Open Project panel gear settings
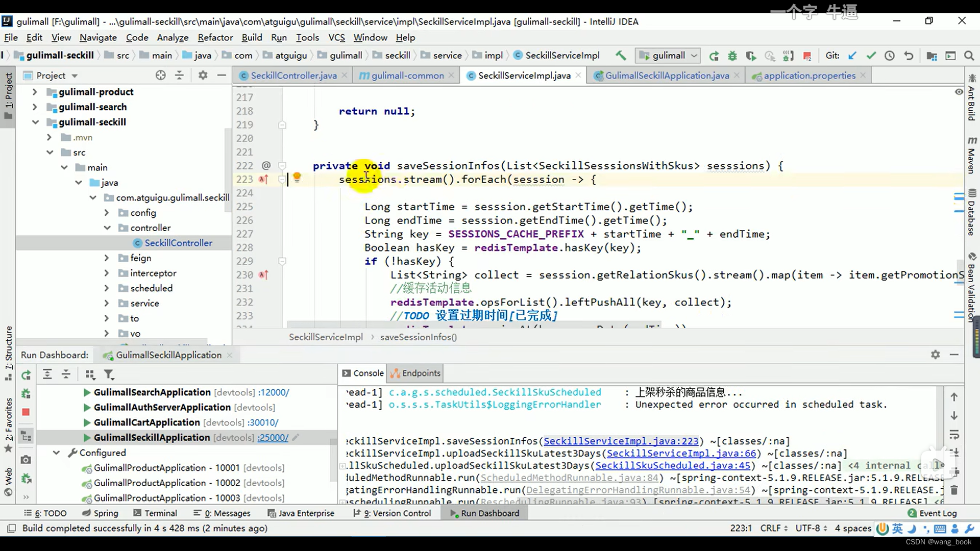The width and height of the screenshot is (980, 551). coord(203,76)
